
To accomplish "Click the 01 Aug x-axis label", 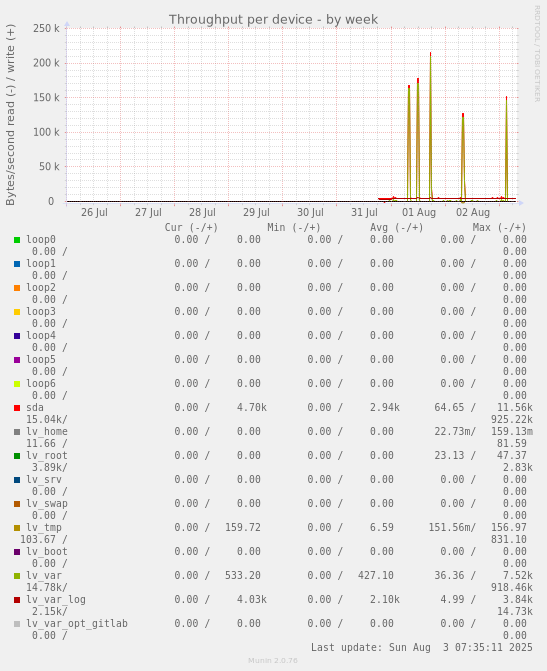I will pyautogui.click(x=419, y=212).
